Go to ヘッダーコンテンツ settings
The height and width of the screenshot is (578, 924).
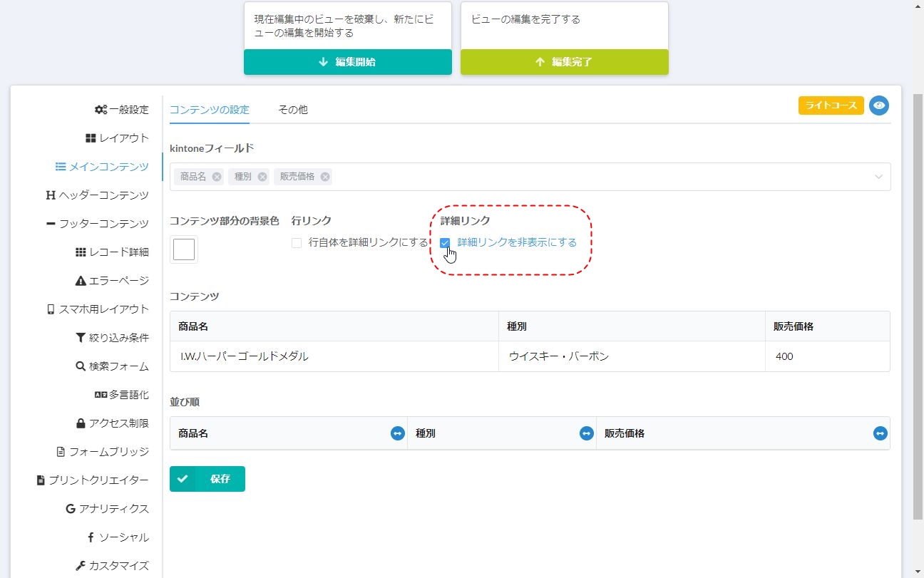point(97,195)
